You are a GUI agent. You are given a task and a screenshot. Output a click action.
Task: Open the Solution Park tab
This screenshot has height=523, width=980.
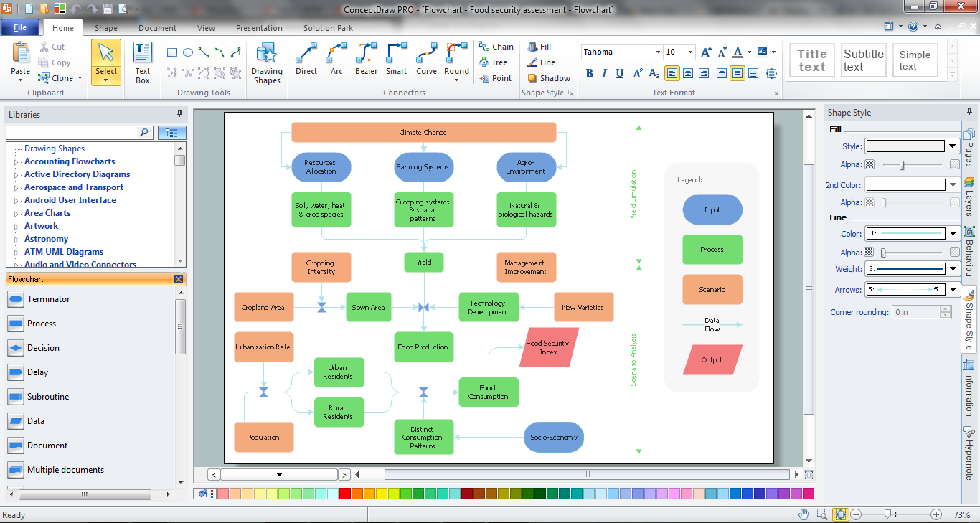click(x=328, y=28)
